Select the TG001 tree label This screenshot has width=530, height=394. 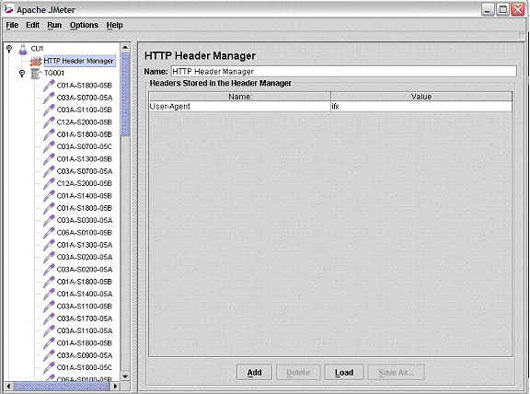54,73
